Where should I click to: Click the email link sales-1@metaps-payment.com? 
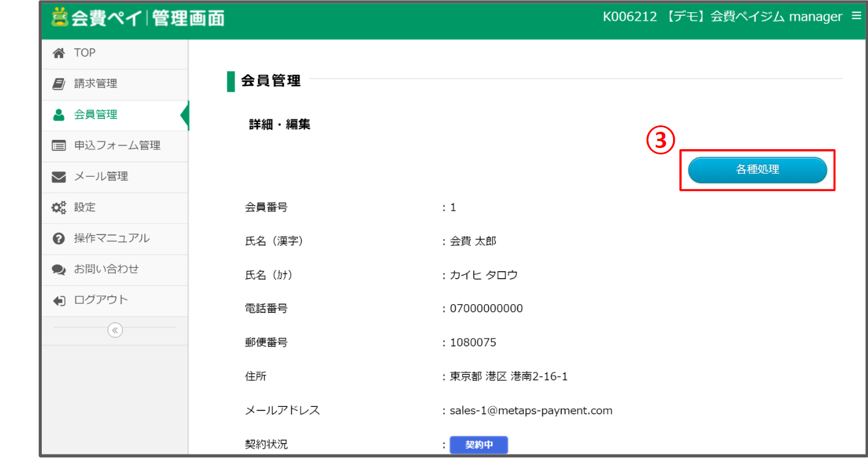pos(531,410)
